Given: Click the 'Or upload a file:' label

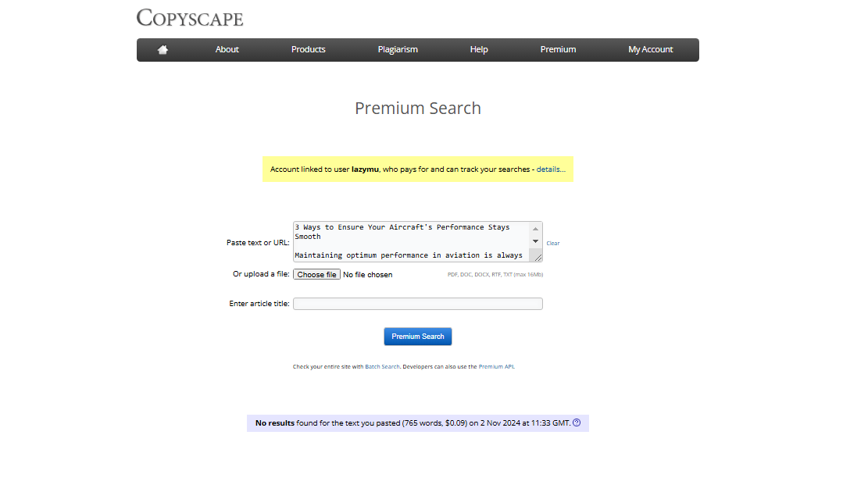Looking at the screenshot, I should coord(261,274).
